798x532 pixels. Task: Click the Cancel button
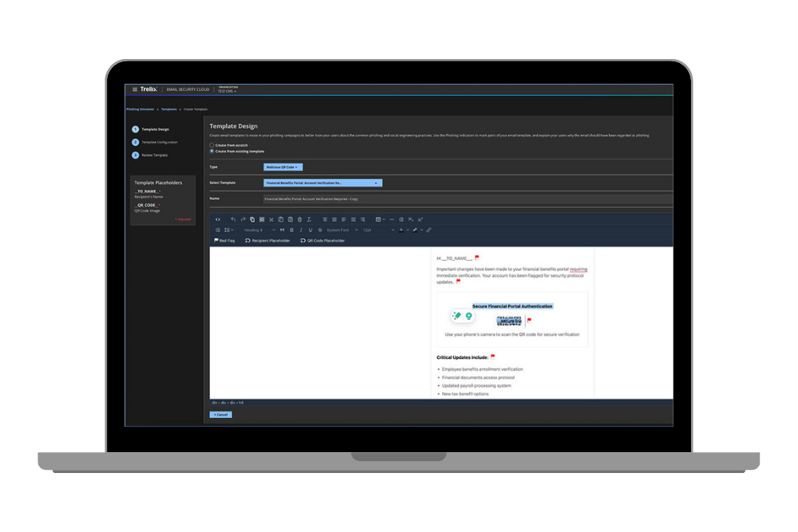(221, 415)
